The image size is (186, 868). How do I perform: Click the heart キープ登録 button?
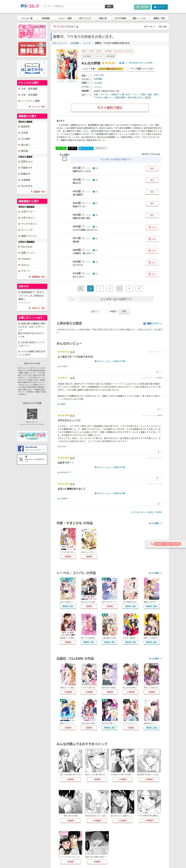[140, 69]
